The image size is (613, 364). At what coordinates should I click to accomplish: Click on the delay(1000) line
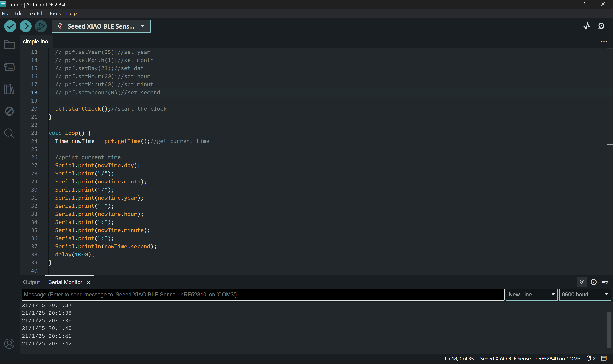click(75, 254)
